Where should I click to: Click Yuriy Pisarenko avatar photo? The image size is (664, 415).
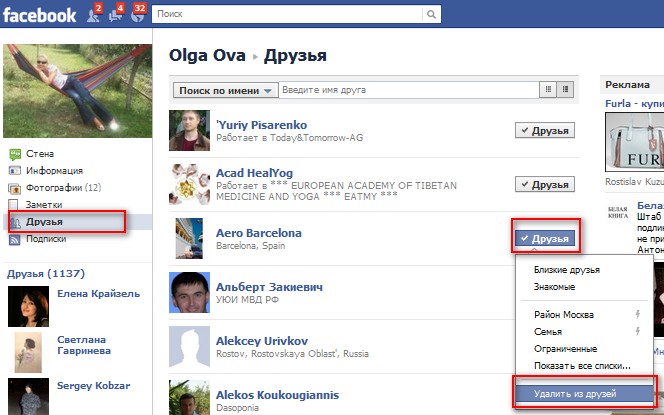coord(189,130)
